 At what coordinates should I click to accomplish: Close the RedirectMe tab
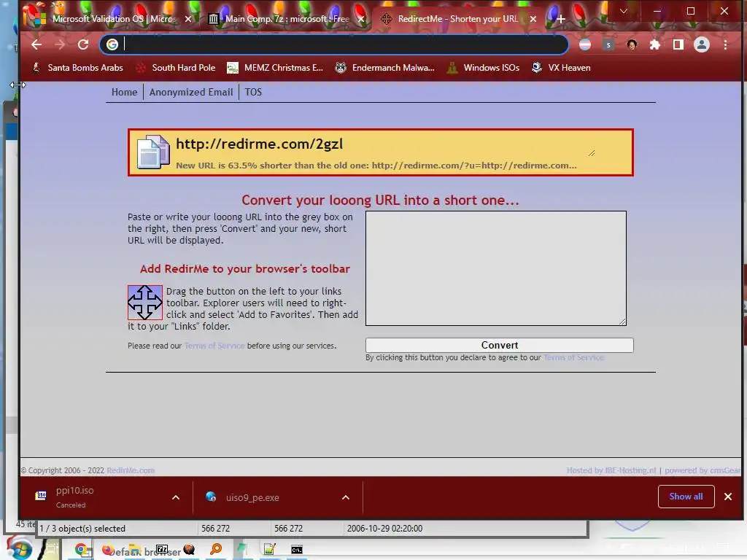click(533, 19)
